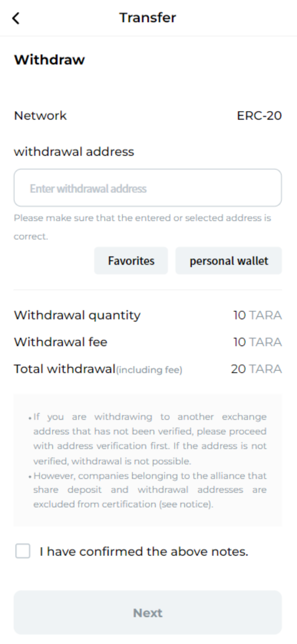Click the "withdrawal address" field label
Viewport: 297px width, 644px height.
[74, 152]
